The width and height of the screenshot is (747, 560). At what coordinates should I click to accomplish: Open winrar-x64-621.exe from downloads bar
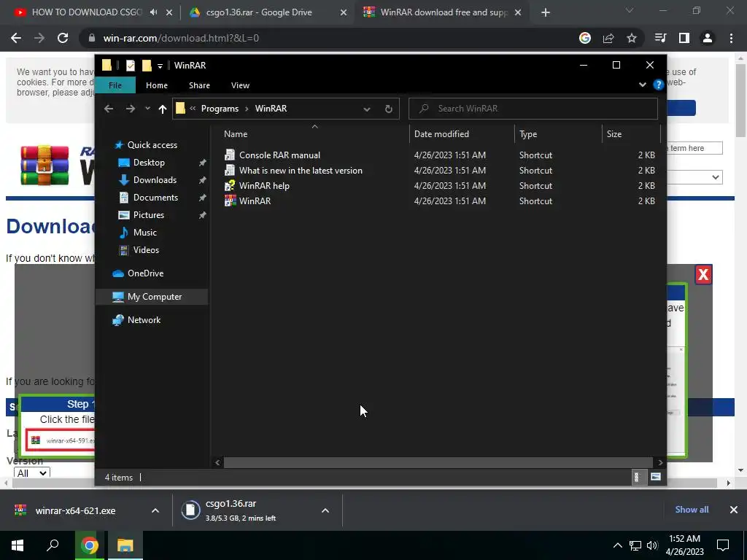pos(75,510)
